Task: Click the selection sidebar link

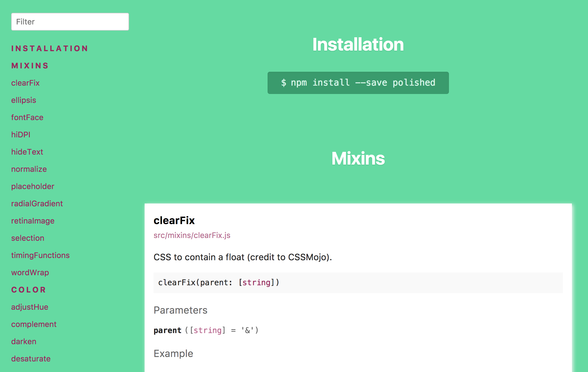Action: [x=28, y=238]
